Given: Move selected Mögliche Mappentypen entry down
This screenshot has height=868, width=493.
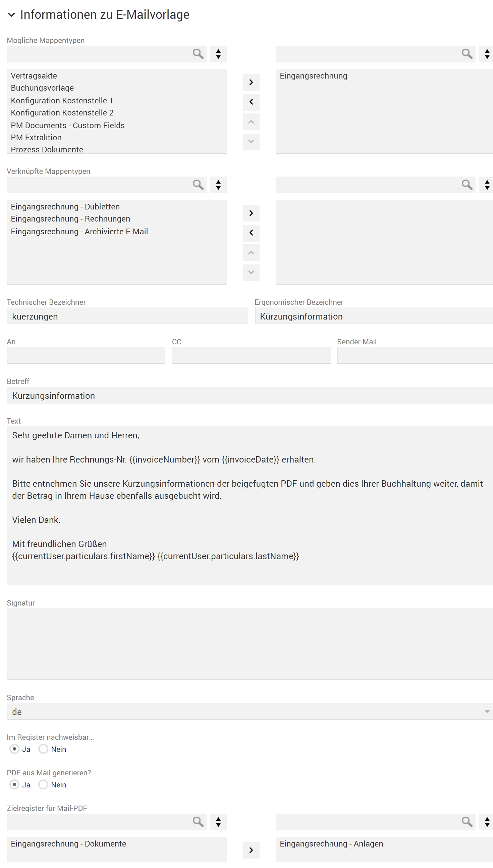Looking at the screenshot, I should point(251,142).
